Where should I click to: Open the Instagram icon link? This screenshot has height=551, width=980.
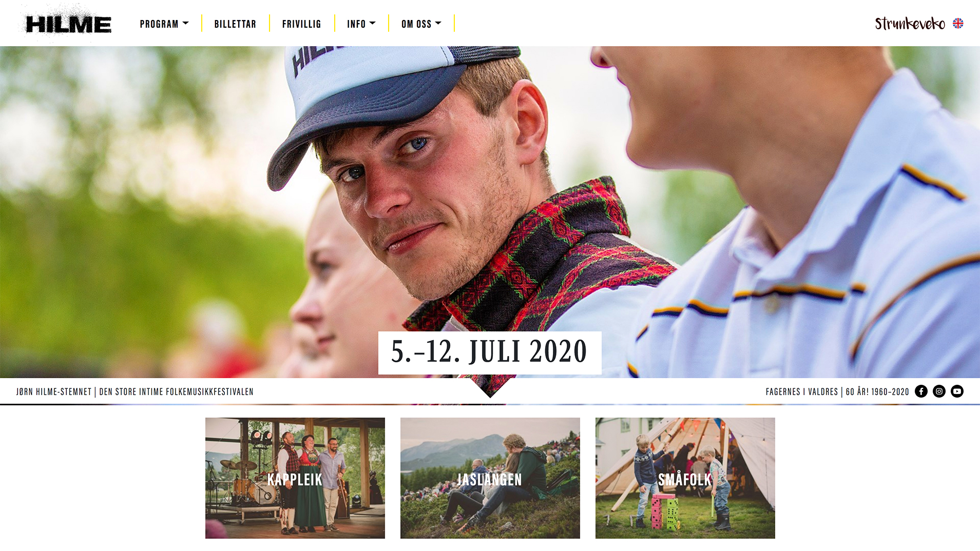939,391
